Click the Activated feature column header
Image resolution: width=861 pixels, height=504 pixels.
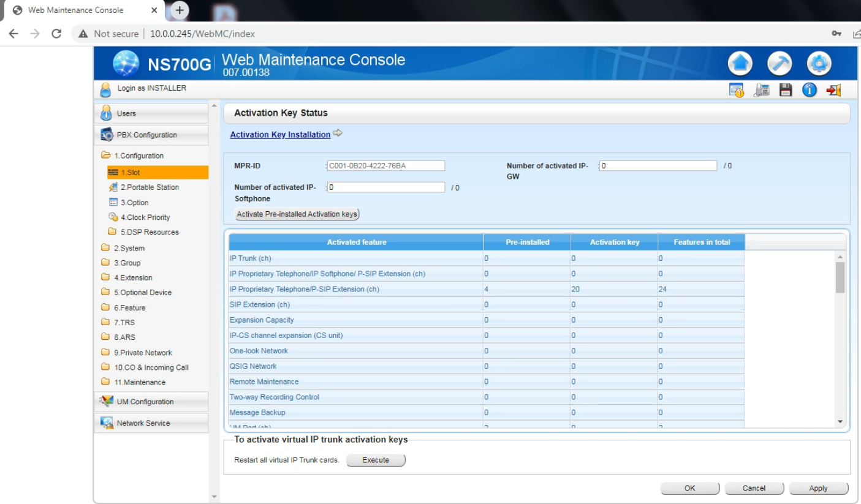click(x=357, y=242)
